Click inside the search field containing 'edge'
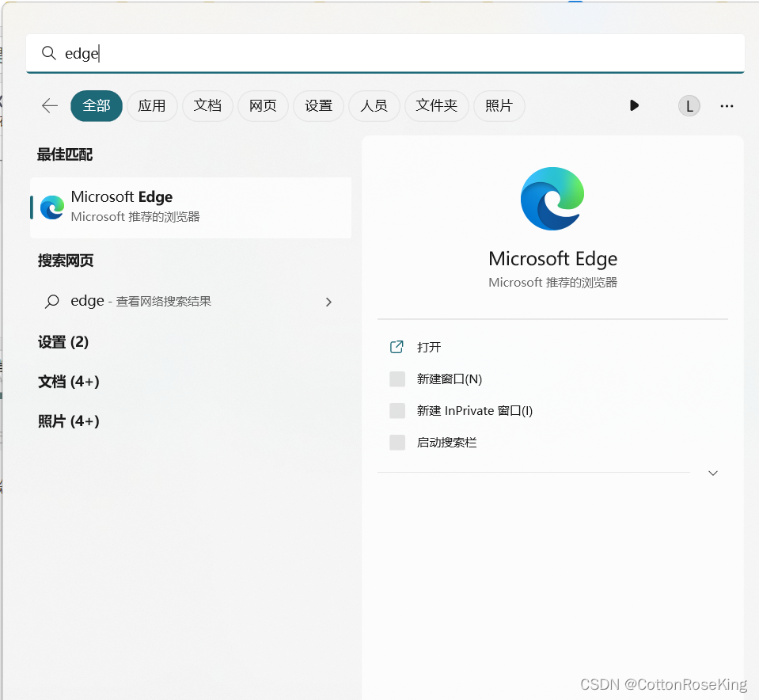Viewport: 759px width, 700px height. [x=385, y=53]
